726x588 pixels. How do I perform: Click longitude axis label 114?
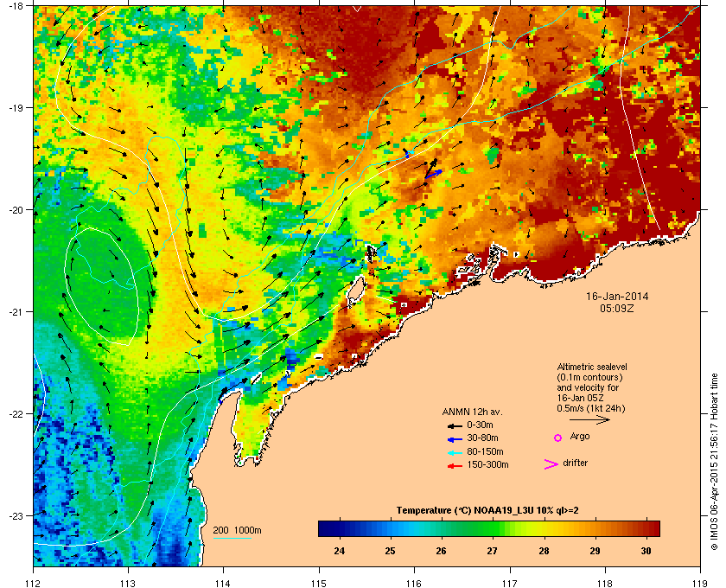223,583
